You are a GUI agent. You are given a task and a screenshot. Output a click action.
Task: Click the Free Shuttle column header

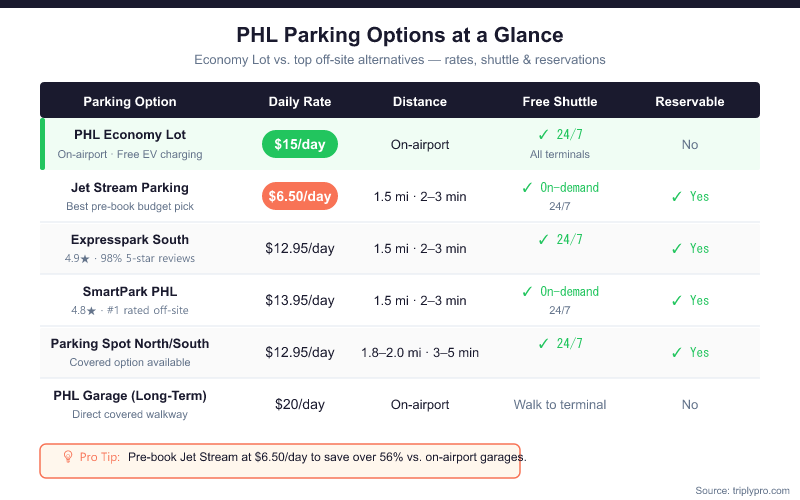click(560, 102)
